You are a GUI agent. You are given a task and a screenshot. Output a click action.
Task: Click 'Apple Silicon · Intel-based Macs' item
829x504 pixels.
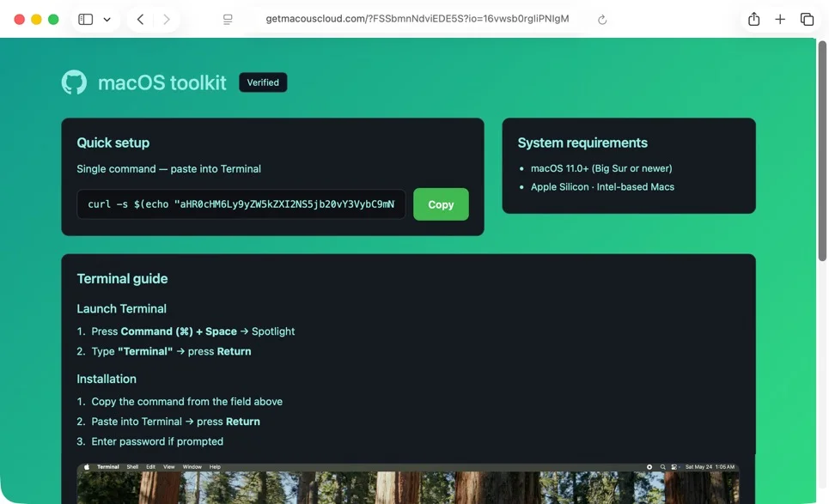(x=602, y=187)
